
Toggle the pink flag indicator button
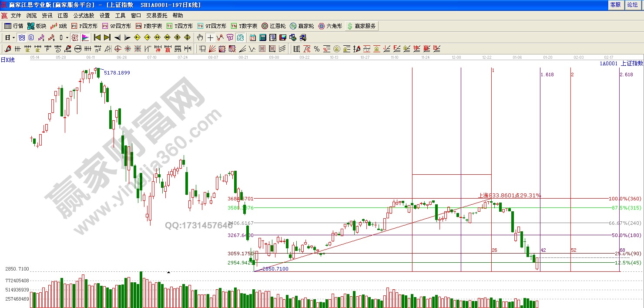85,37
